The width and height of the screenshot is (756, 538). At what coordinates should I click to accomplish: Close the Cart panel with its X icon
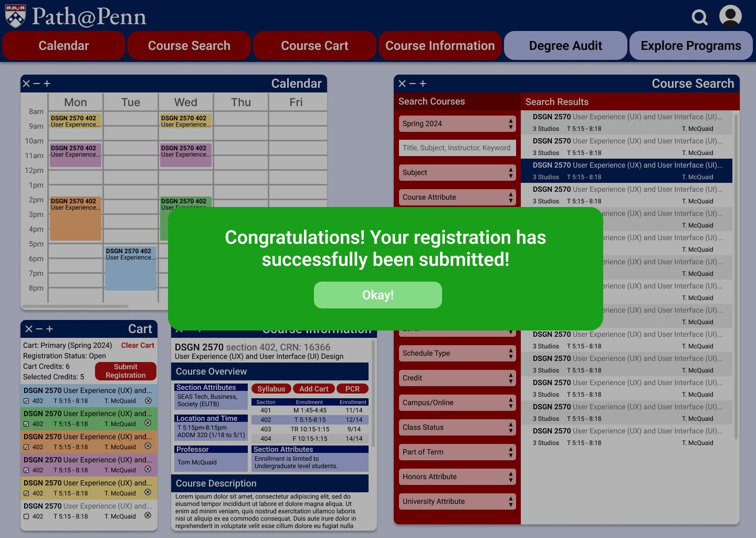pos(29,329)
